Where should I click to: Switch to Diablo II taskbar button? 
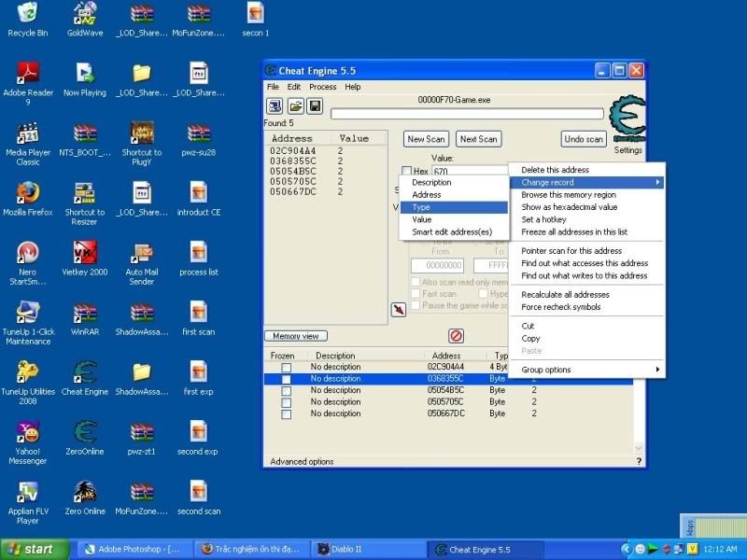tap(367, 550)
